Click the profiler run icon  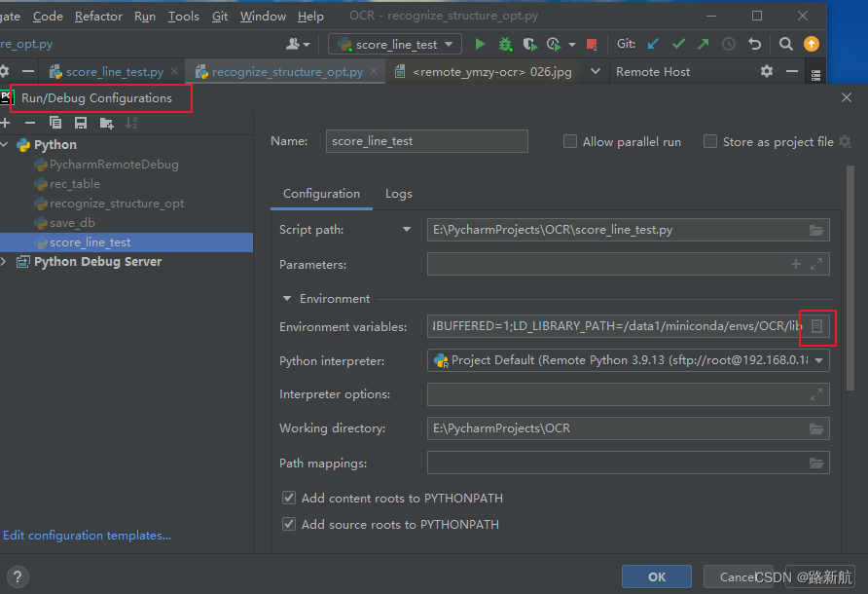click(553, 44)
